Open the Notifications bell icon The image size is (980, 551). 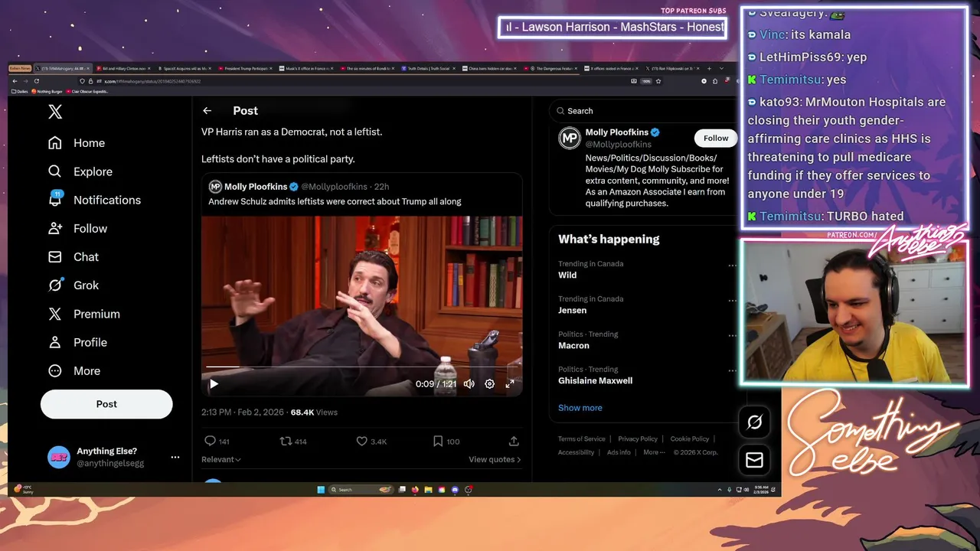tap(55, 200)
